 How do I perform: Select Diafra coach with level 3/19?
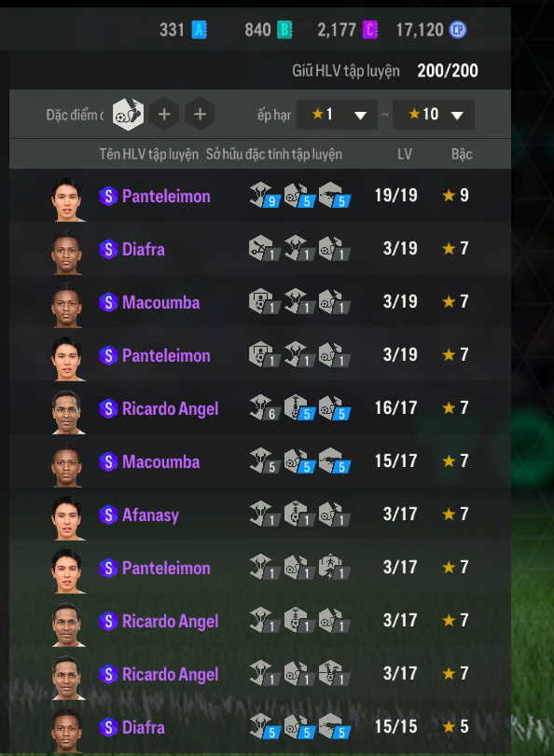pyautogui.click(x=260, y=249)
